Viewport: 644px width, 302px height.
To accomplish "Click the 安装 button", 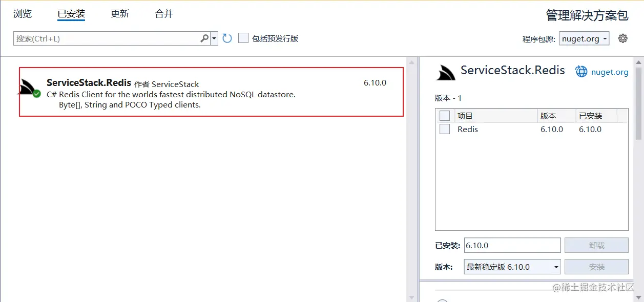I will pos(596,267).
